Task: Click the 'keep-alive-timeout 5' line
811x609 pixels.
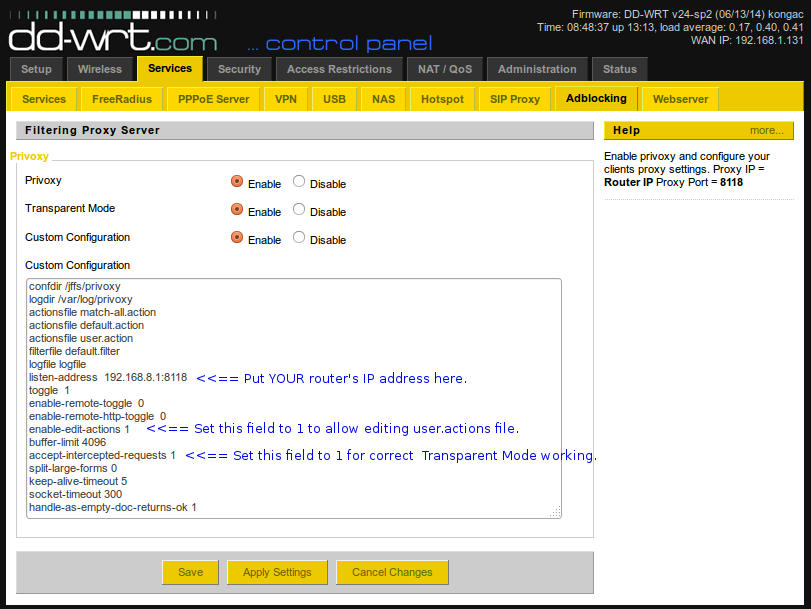Action: (x=78, y=481)
